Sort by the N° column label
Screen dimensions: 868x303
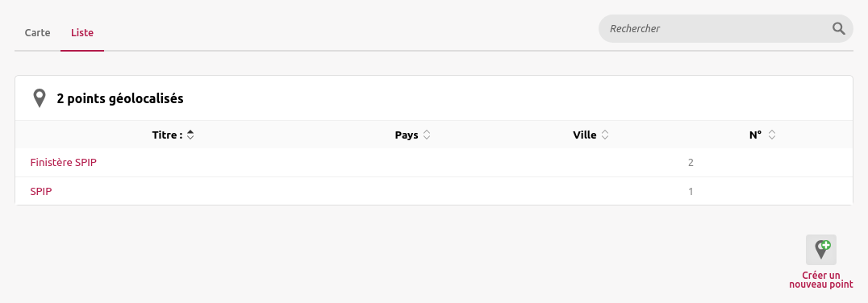click(756, 135)
